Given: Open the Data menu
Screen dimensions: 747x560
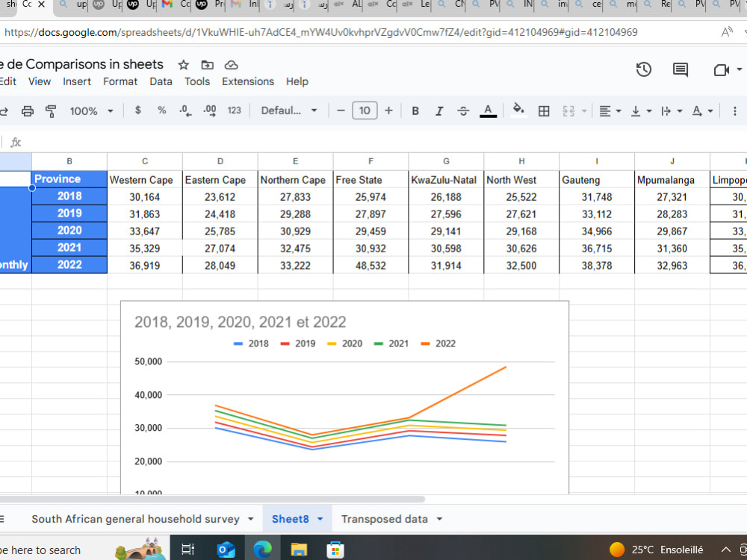Looking at the screenshot, I should click(x=161, y=81).
